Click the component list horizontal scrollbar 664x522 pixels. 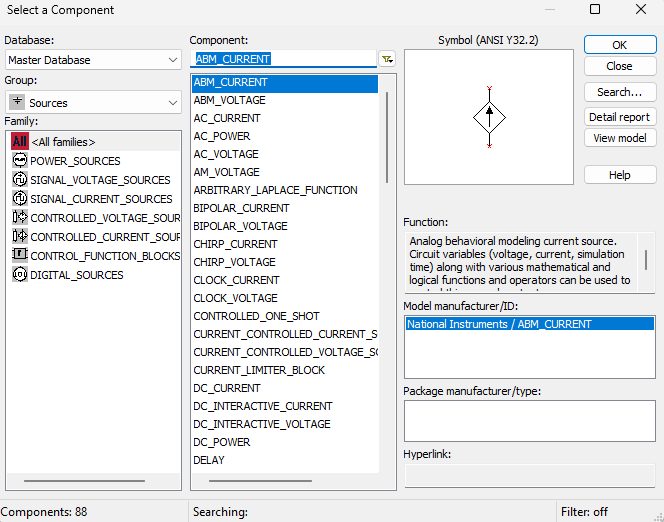pos(260,481)
